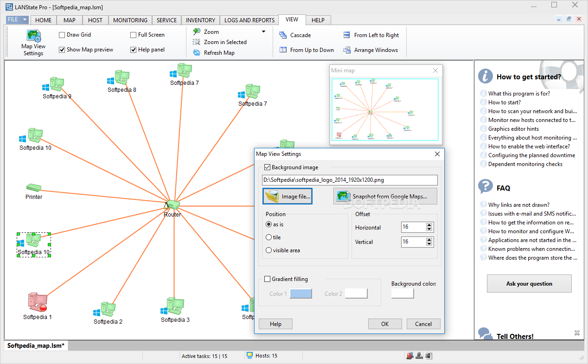Click the OK button
This screenshot has width=588, height=364.
tap(385, 324)
